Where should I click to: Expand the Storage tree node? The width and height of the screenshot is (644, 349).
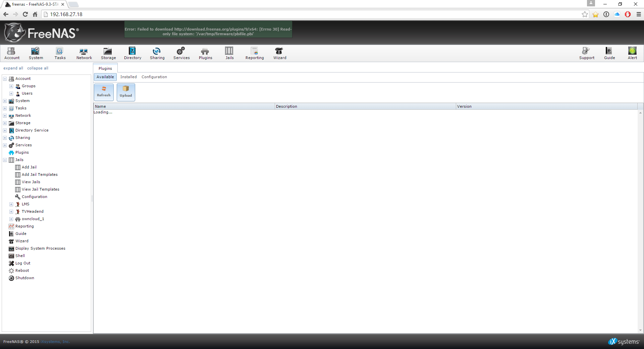tap(5, 123)
